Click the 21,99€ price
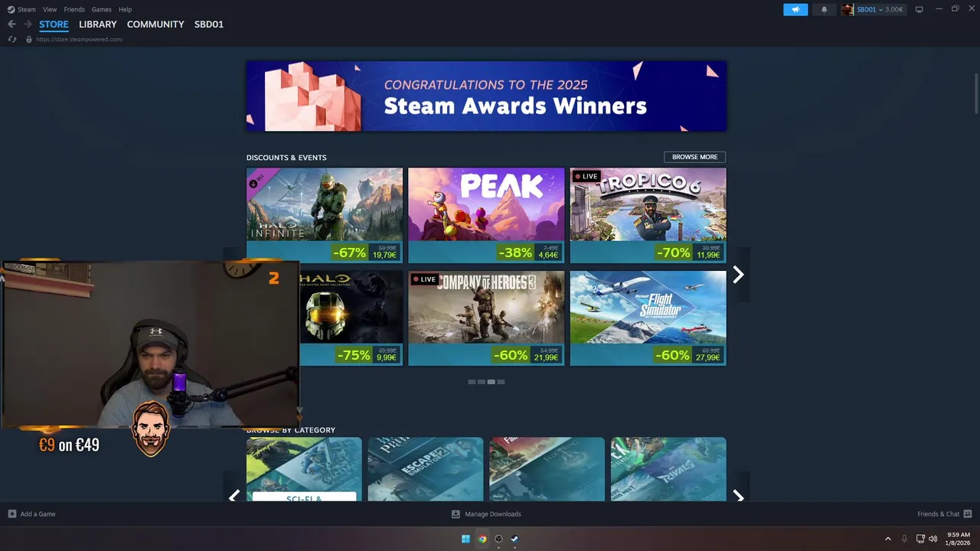980x551 pixels. point(546,357)
